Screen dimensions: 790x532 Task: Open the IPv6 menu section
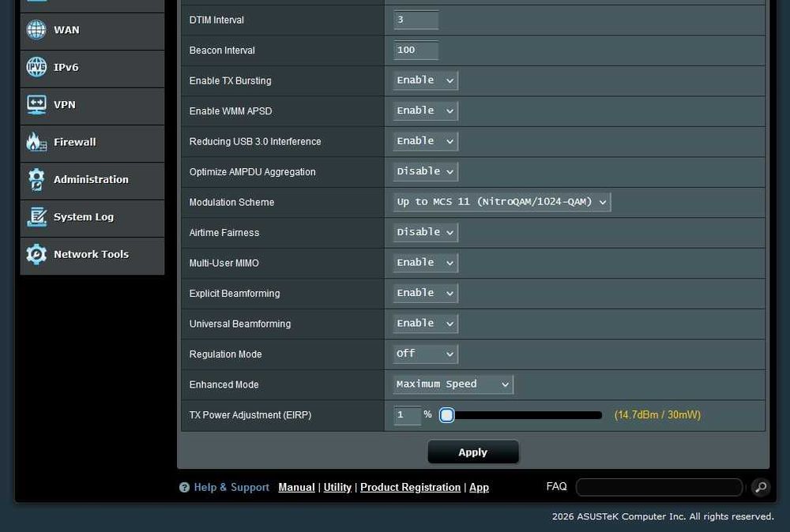(92, 69)
